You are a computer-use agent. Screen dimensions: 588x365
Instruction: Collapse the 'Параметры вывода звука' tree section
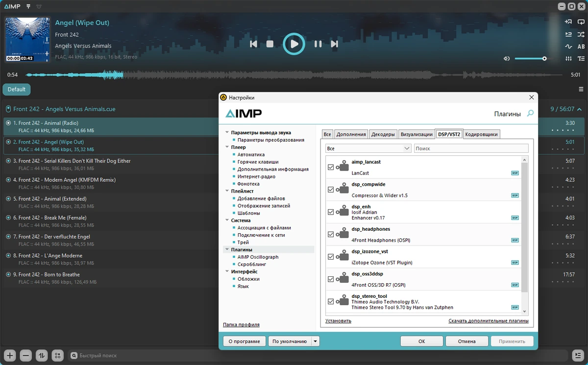(227, 132)
